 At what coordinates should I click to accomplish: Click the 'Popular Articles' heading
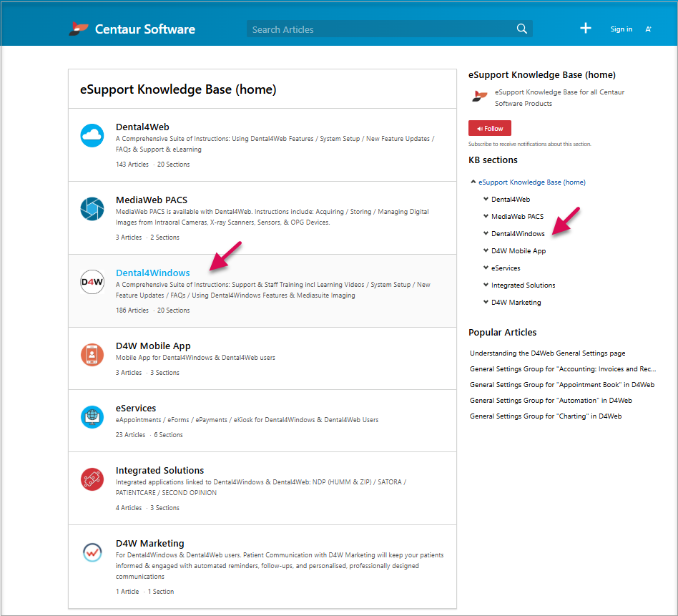coord(503,332)
